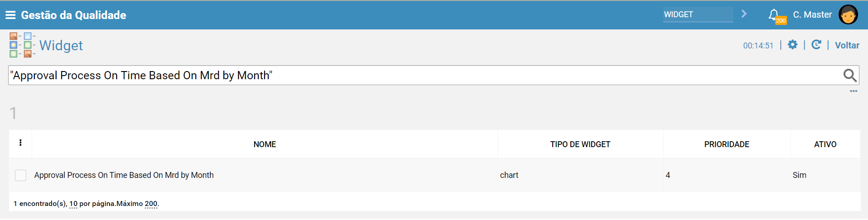
Task: Click the C. Master user name
Action: (812, 15)
